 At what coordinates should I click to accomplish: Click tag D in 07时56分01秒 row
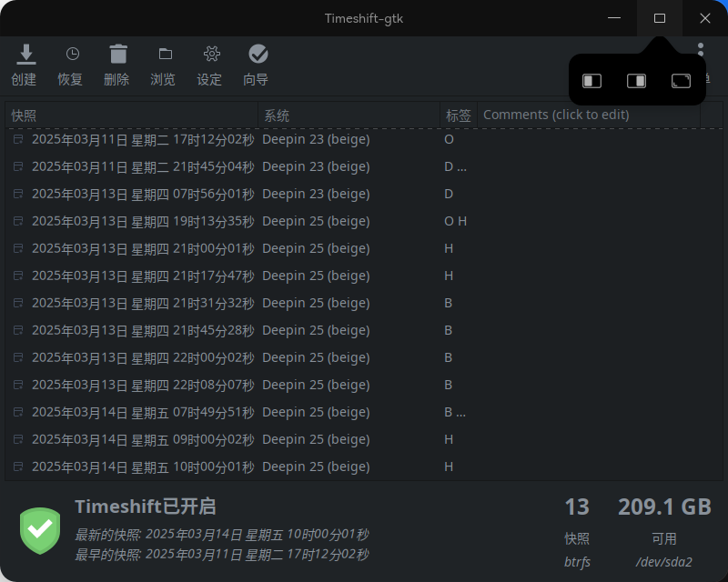(x=449, y=194)
